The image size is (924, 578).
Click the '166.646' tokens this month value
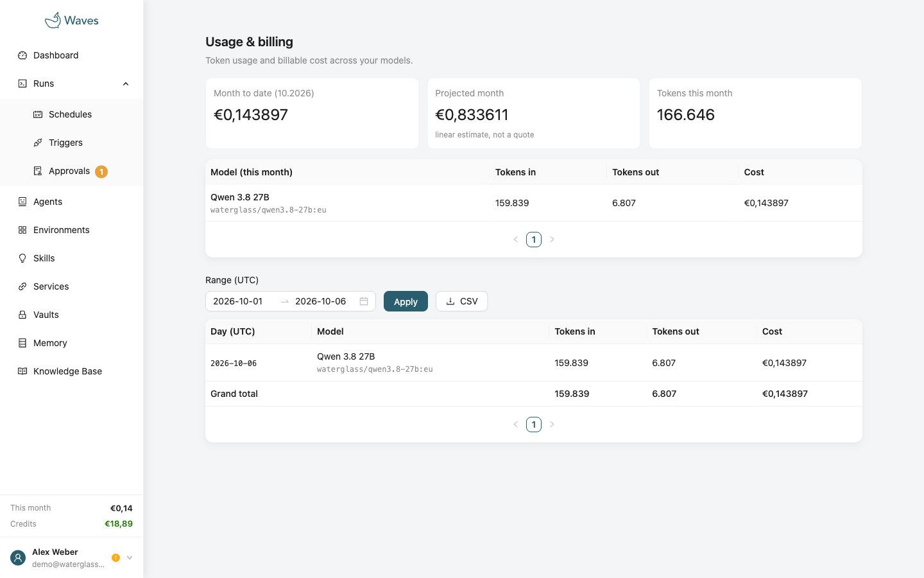point(686,115)
